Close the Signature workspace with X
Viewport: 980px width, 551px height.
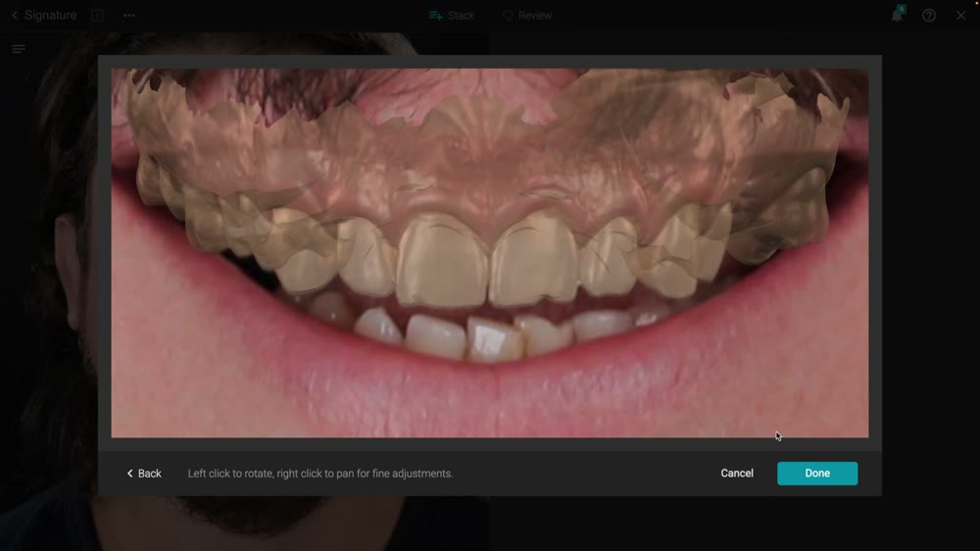(960, 15)
